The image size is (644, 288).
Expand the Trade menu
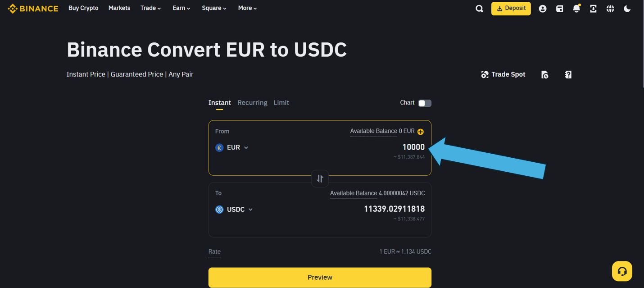(x=150, y=8)
